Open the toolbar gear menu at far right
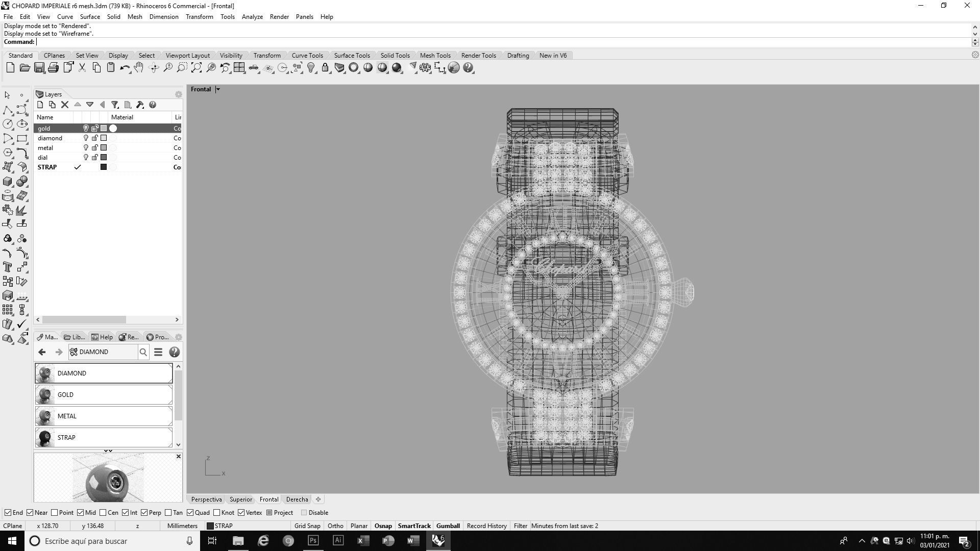The width and height of the screenshot is (980, 551). click(x=975, y=55)
